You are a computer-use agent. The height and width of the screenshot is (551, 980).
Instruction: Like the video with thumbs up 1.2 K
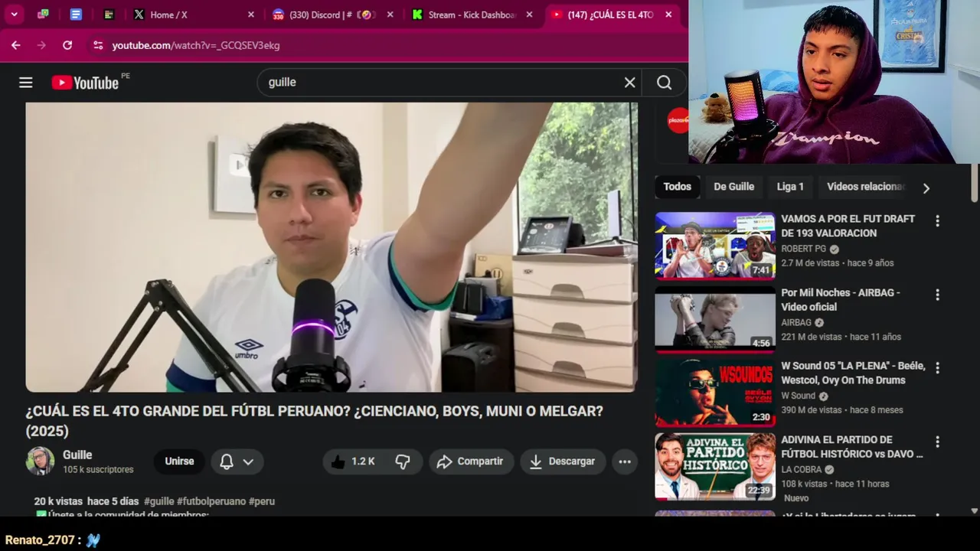pyautogui.click(x=354, y=461)
